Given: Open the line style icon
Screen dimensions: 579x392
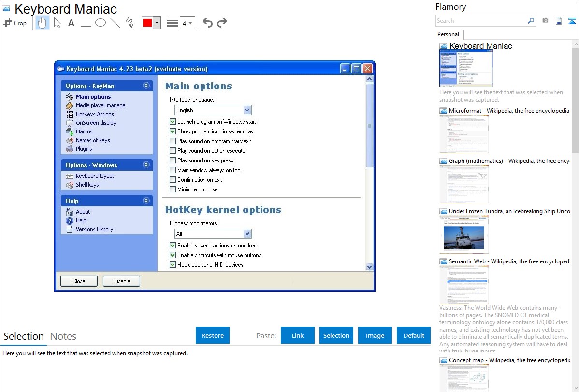Looking at the screenshot, I should pyautogui.click(x=172, y=23).
